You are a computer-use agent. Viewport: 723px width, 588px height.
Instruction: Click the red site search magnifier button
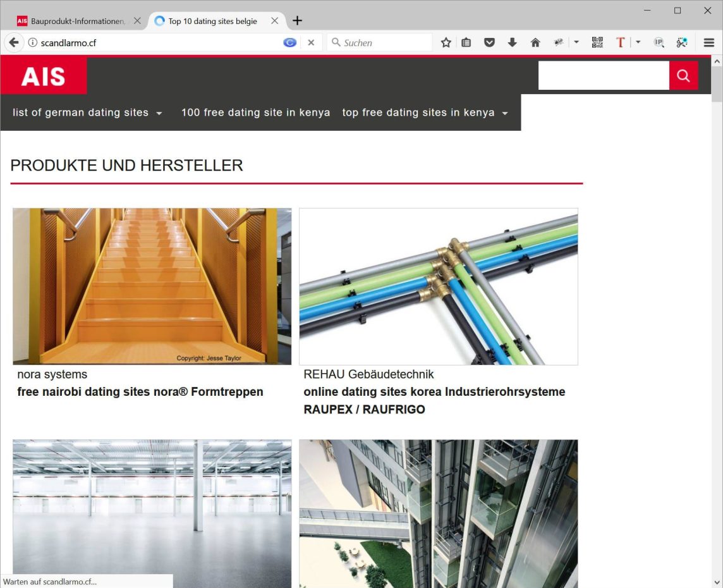click(683, 76)
